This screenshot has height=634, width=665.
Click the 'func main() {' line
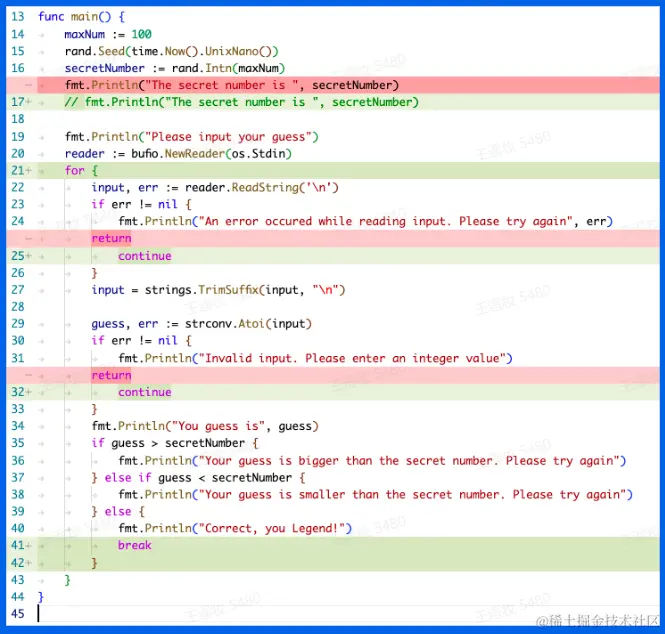(81, 17)
